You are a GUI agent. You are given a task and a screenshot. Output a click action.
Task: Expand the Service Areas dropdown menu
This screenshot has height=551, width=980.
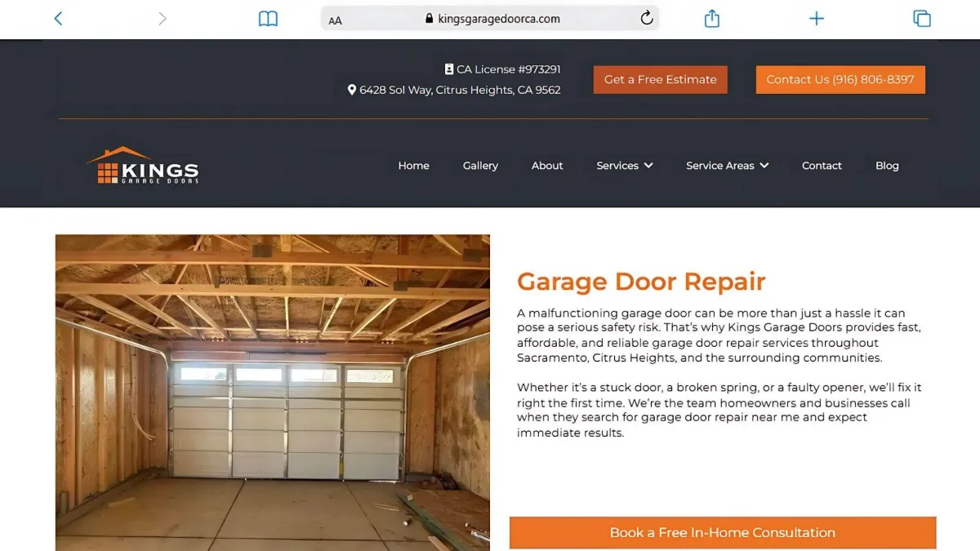click(x=728, y=165)
